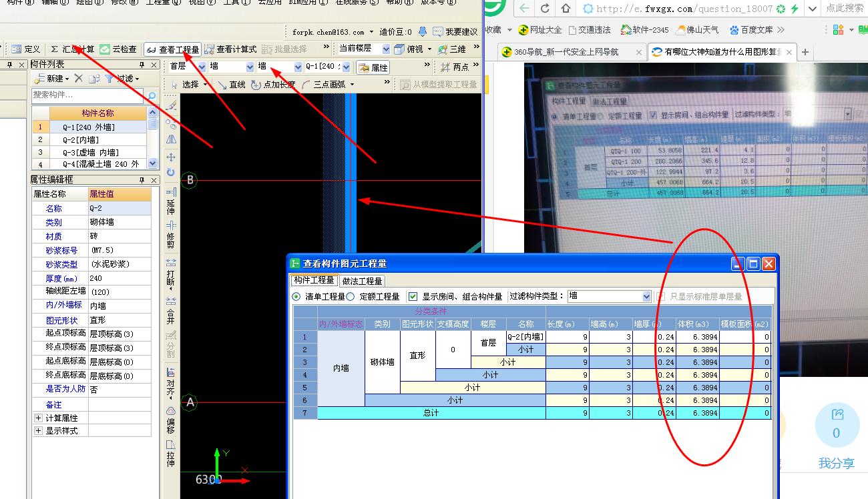The height and width of the screenshot is (499, 868).
Task: Choose 点加长度 point-plus-length tool
Action: [x=272, y=85]
